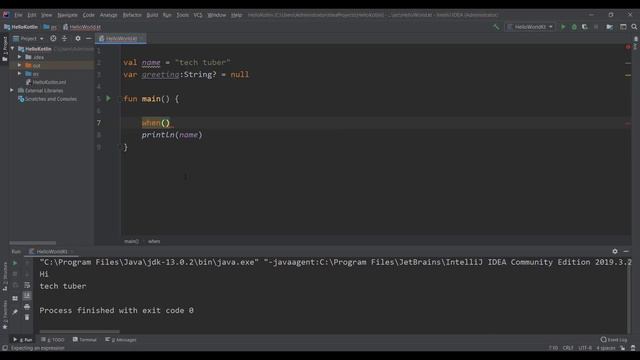Screen dimensions: 640x360
Task: Run with Coverage from the top toolbar
Action: [x=584, y=27]
